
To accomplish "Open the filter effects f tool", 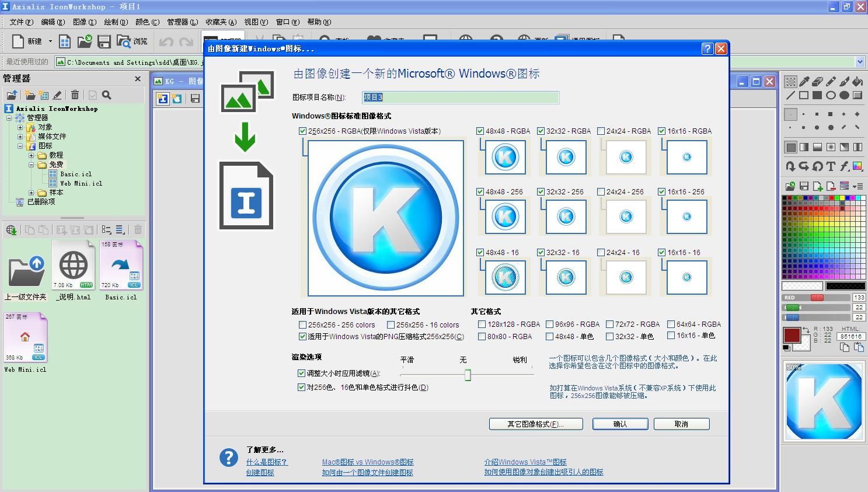I will pos(844,166).
